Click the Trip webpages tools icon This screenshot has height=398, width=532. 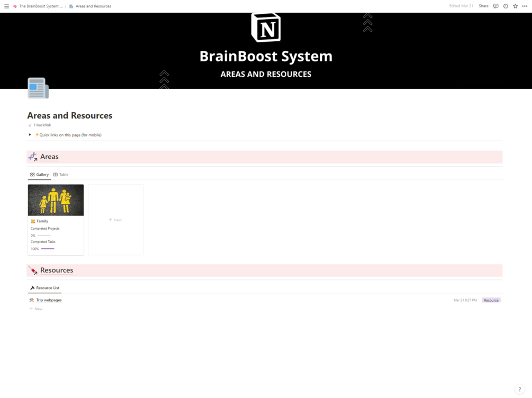32,300
